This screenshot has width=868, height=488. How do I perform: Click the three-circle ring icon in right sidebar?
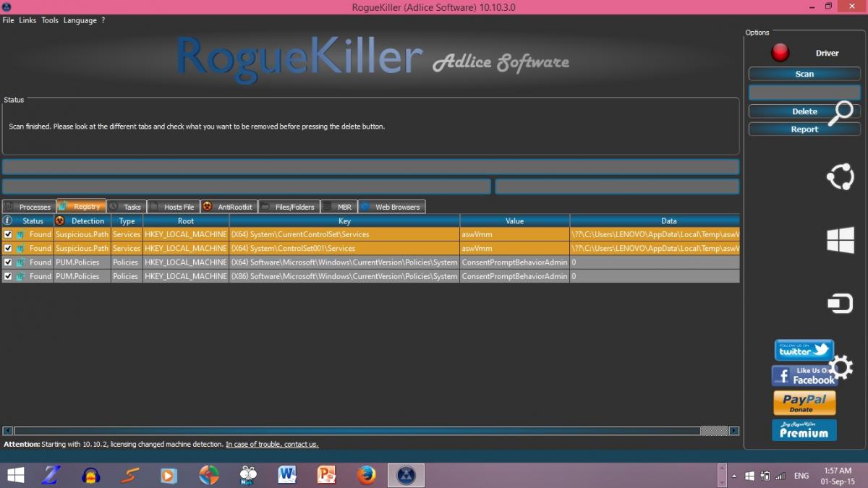[840, 176]
